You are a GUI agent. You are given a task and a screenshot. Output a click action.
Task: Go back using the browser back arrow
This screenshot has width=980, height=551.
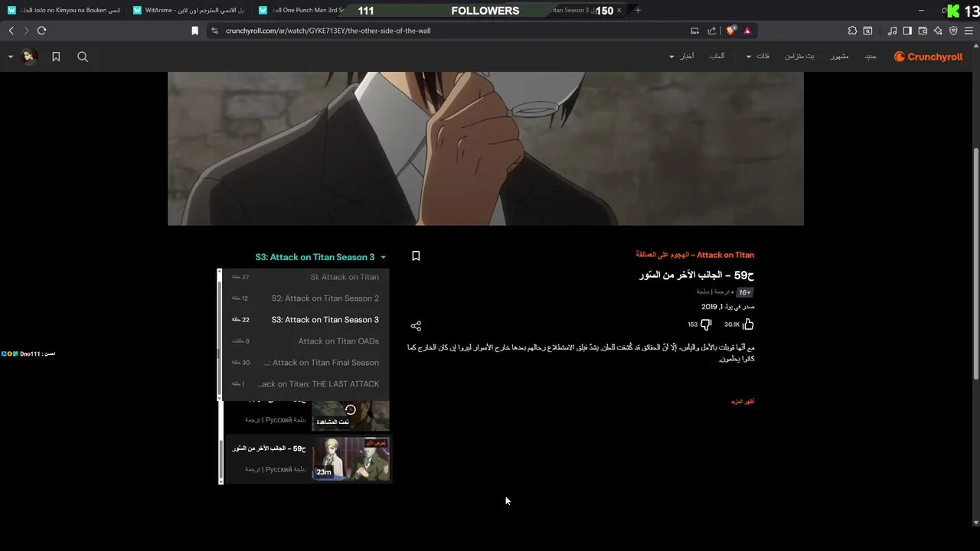coord(11,31)
